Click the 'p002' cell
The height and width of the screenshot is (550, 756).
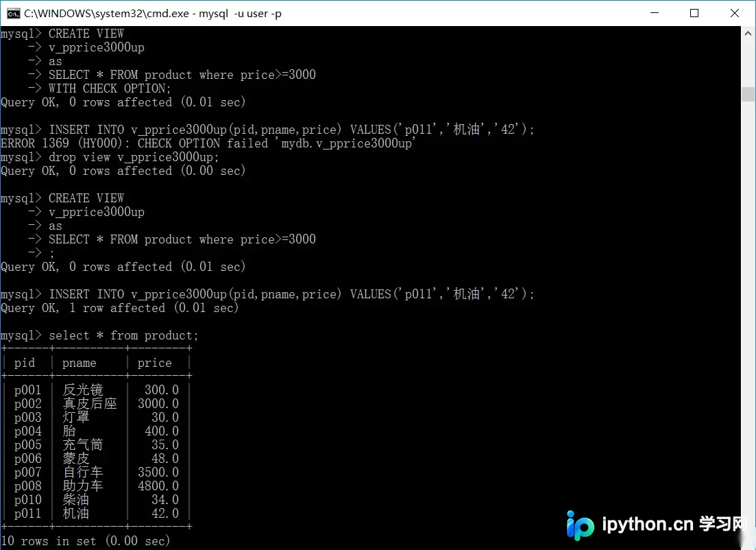[27, 403]
